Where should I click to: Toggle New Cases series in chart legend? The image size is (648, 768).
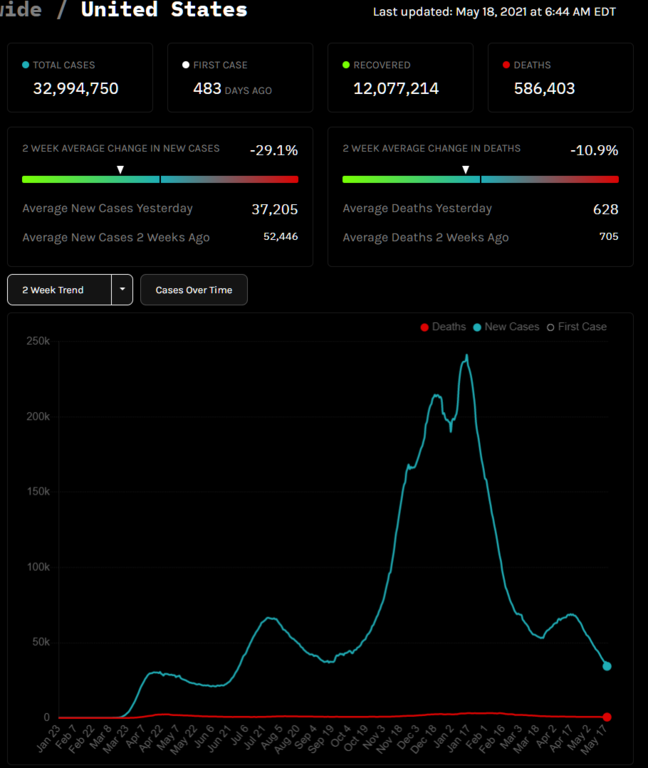pyautogui.click(x=505, y=327)
